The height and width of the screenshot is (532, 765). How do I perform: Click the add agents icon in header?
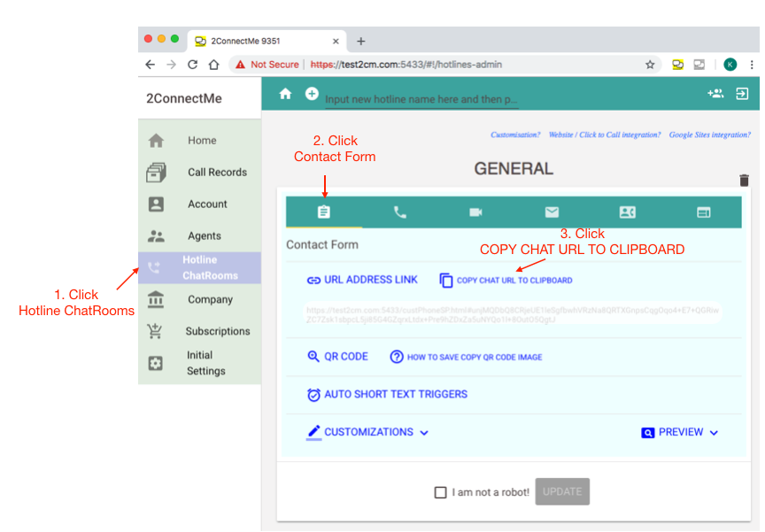click(x=715, y=93)
